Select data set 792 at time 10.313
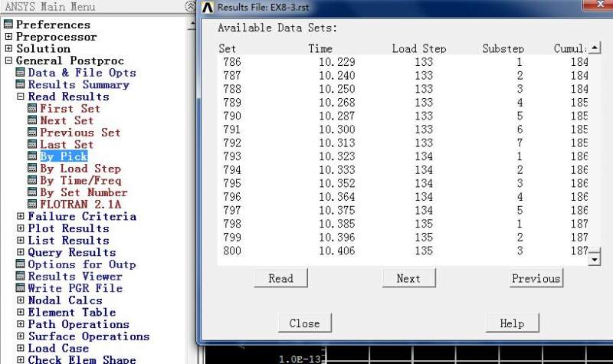Viewport: 613px width, 364px height. click(403, 143)
